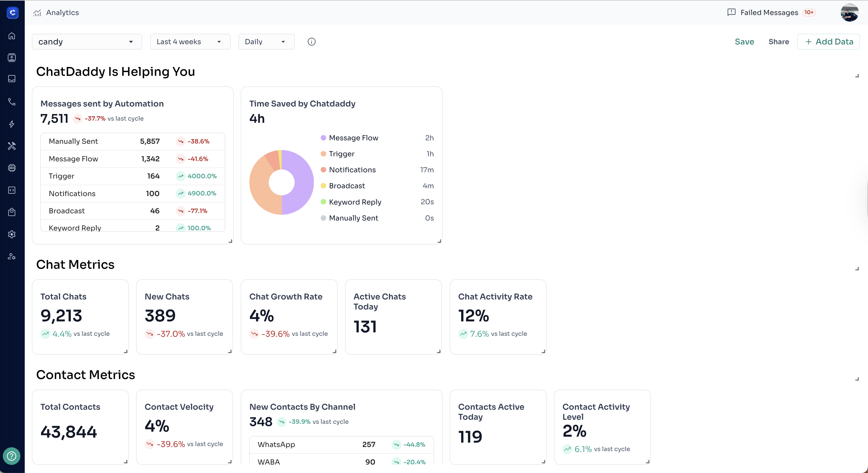The image size is (868, 473).
Task: Open the code bracket icon in sidebar
Action: 12,190
